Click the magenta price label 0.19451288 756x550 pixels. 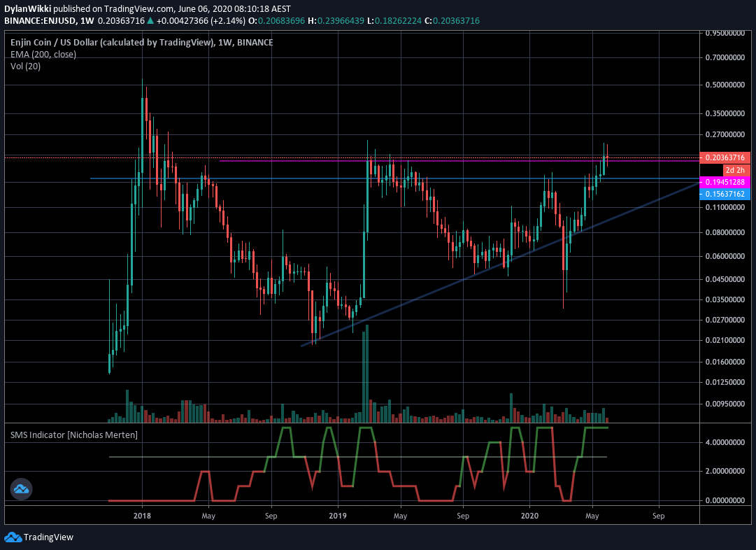(x=725, y=182)
